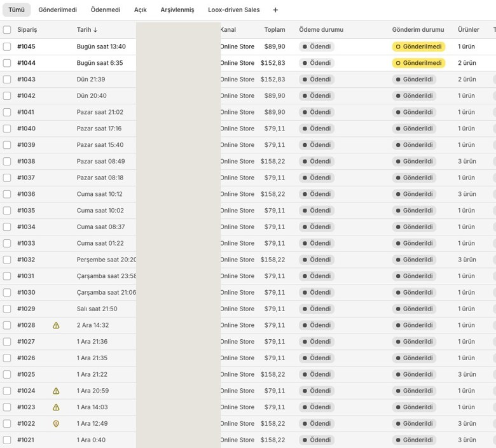496x448 pixels.
Task: Click Online Store on order #1039
Action: click(238, 145)
